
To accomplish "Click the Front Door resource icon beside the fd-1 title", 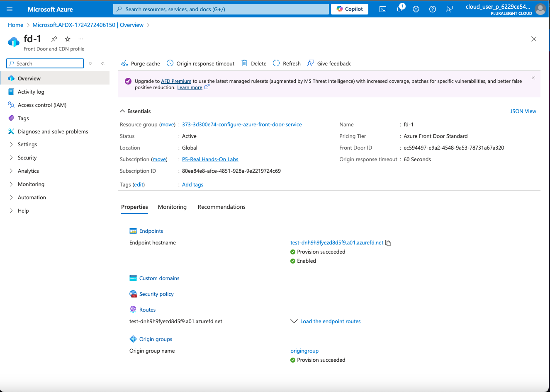I will tap(14, 42).
